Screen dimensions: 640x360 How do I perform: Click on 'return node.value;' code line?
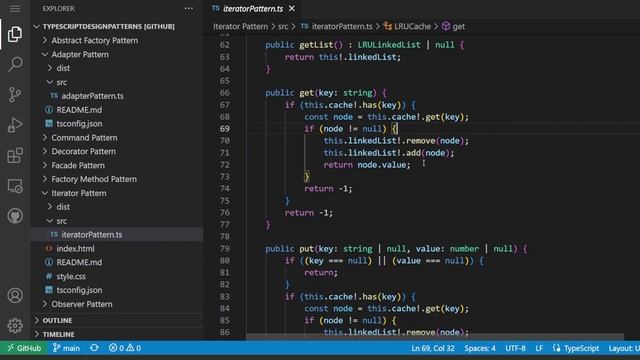[367, 165]
